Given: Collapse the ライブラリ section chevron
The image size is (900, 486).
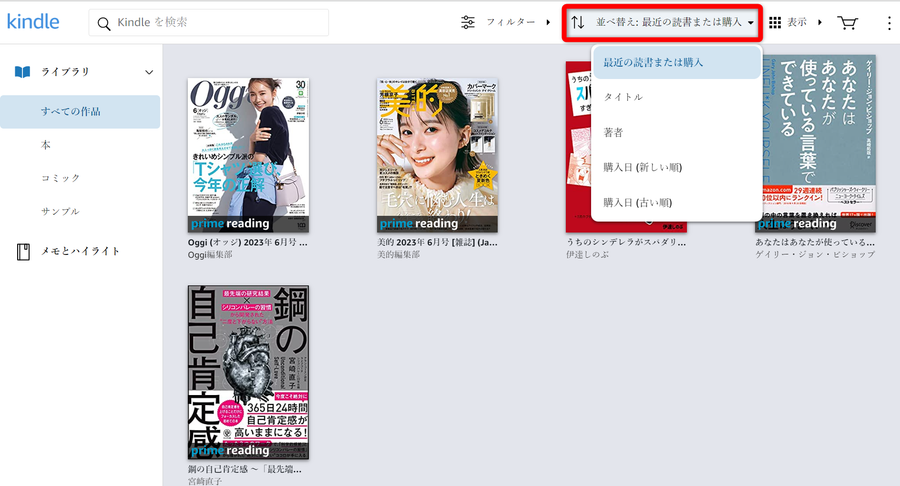Looking at the screenshot, I should point(149,72).
